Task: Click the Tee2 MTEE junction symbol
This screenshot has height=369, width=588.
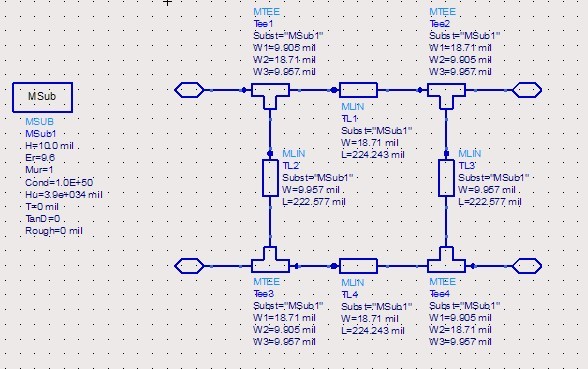Action: coord(446,96)
